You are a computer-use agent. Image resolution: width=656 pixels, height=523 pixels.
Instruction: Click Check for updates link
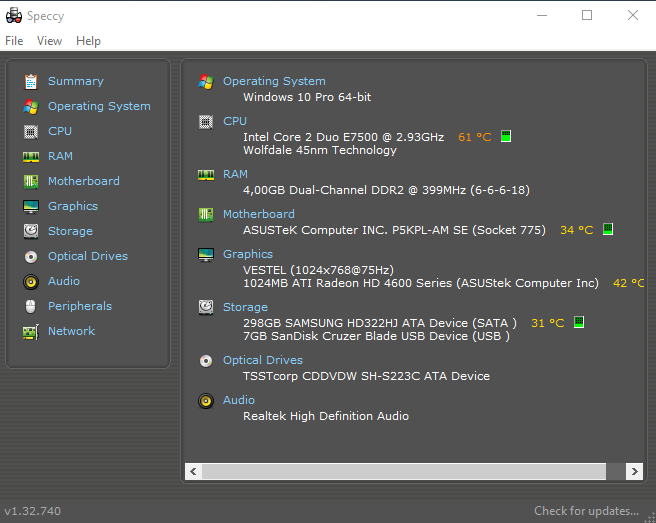(x=586, y=511)
